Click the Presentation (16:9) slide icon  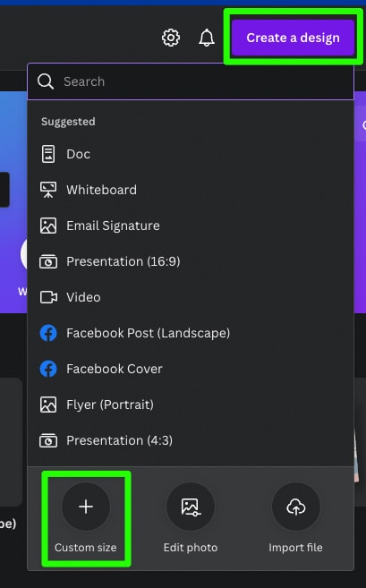point(48,261)
